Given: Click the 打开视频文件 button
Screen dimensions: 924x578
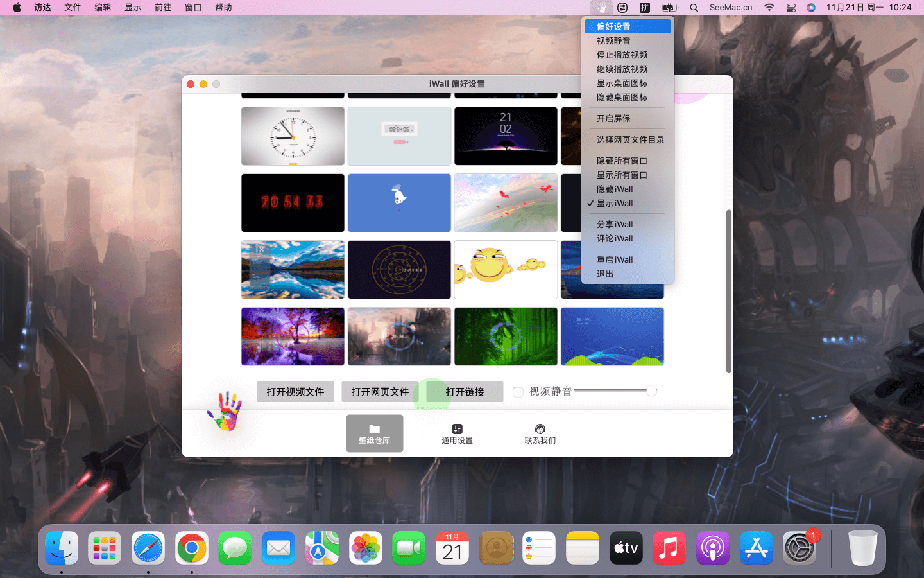Looking at the screenshot, I should (295, 392).
